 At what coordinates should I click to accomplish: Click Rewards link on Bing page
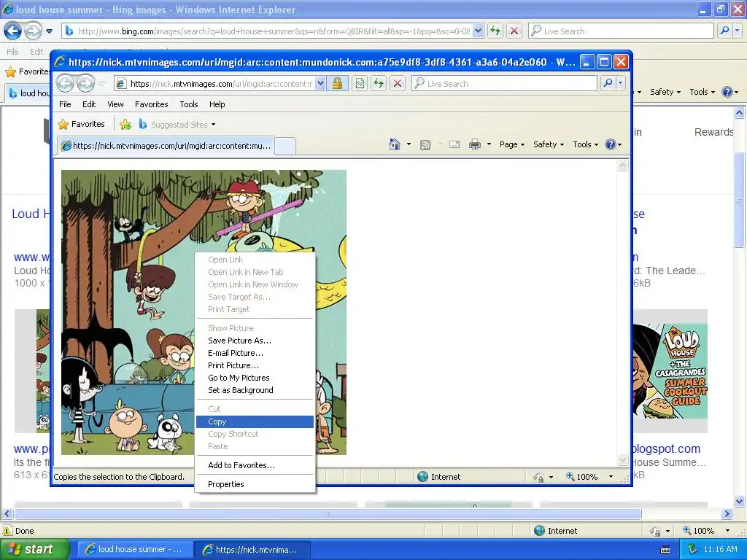tap(713, 132)
